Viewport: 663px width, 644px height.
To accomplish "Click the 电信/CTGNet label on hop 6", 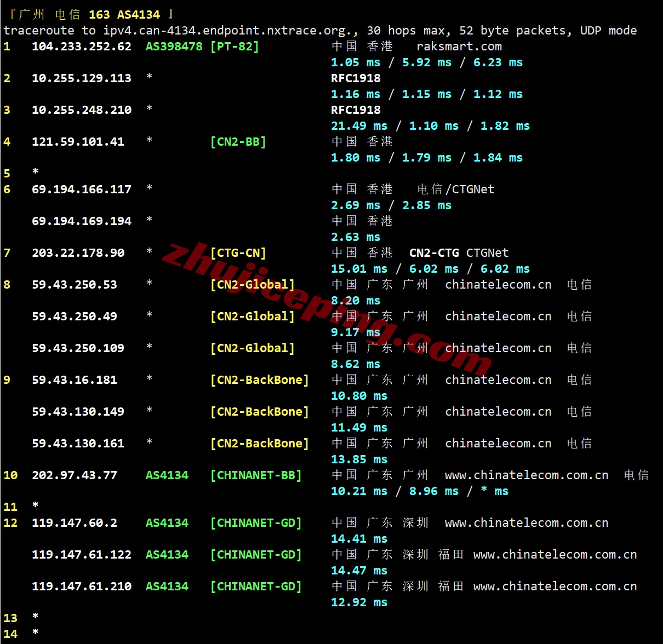I will (456, 189).
